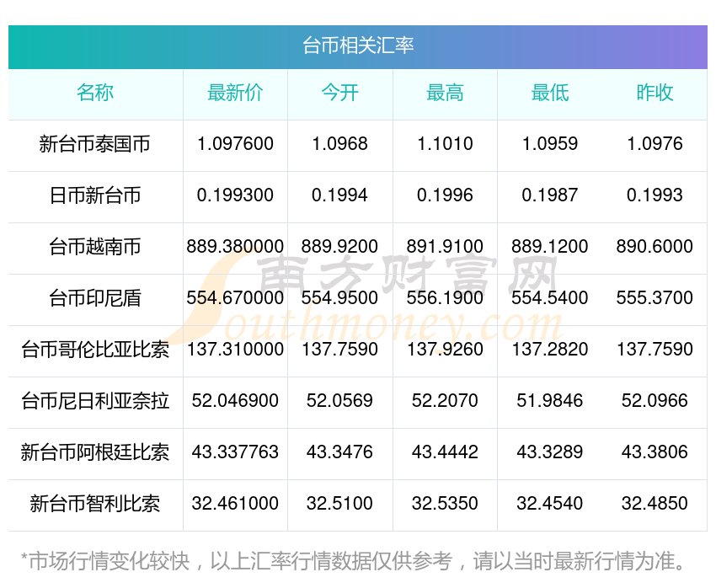
Task: Click low value 137.2820
Action: pos(550,350)
